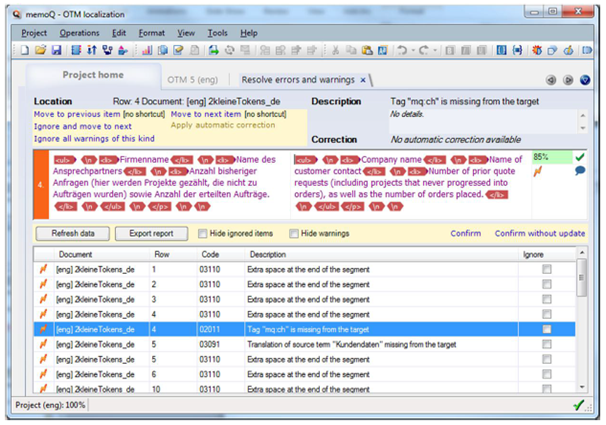
Task: Switch to the OTM 5 (eng) tab
Action: tap(192, 79)
